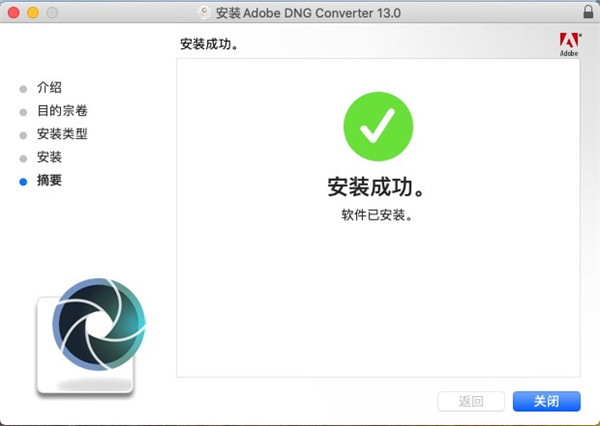Click the Adobe logo icon
The width and height of the screenshot is (600, 426).
coord(569,44)
